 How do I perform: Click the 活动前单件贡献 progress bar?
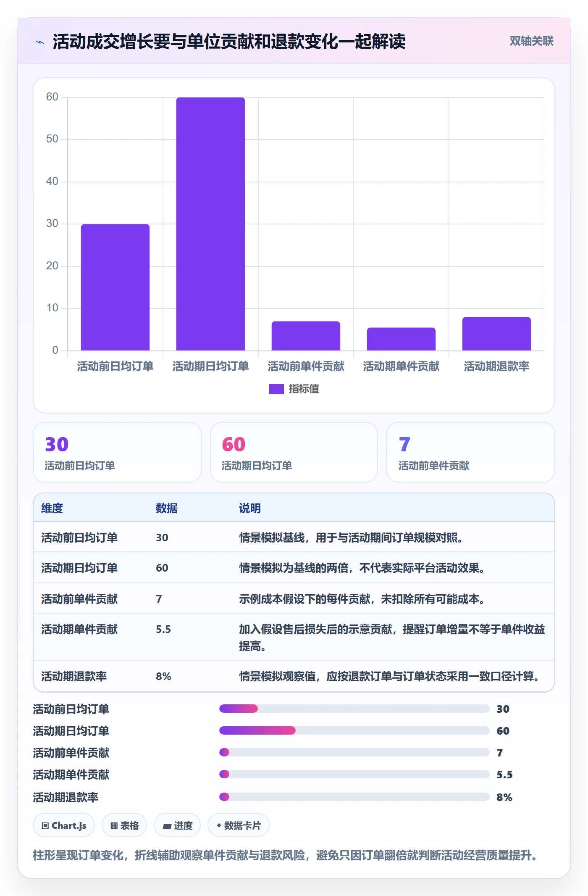354,752
